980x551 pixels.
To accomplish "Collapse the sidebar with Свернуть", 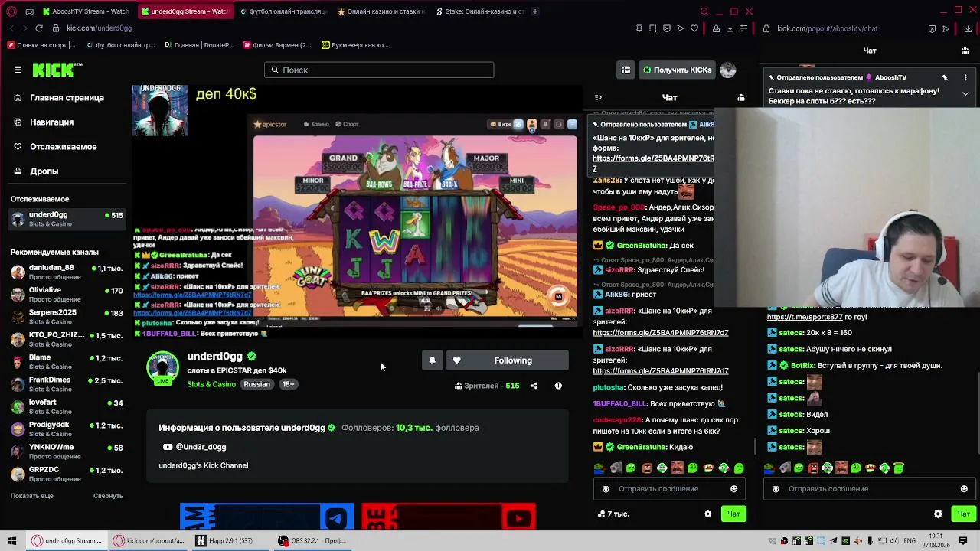I will (108, 496).
